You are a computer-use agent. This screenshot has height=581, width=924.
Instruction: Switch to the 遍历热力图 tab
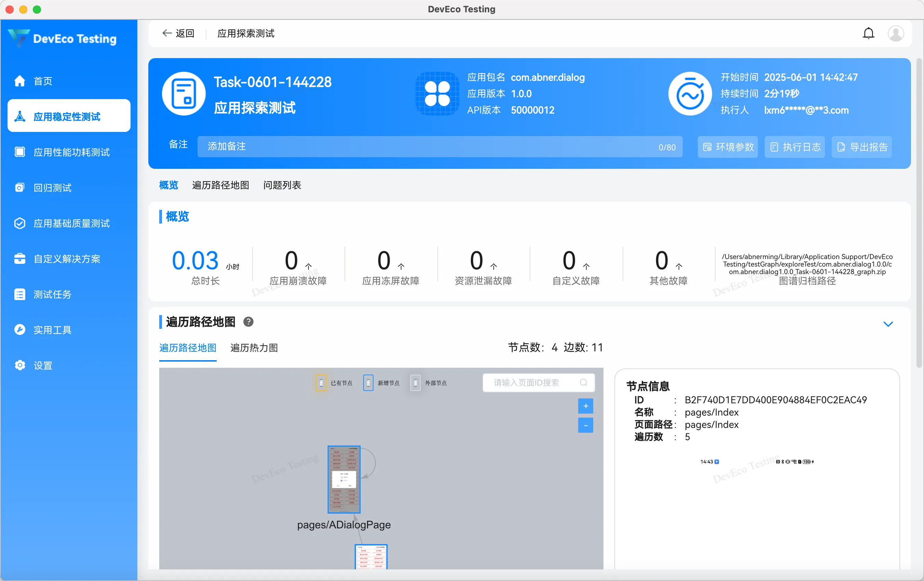tap(254, 348)
